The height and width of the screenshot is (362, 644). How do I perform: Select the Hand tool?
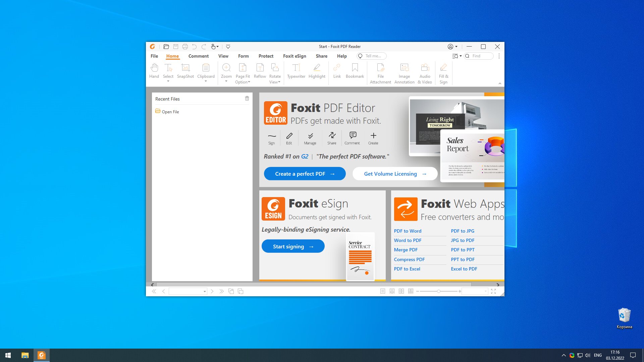(x=154, y=71)
